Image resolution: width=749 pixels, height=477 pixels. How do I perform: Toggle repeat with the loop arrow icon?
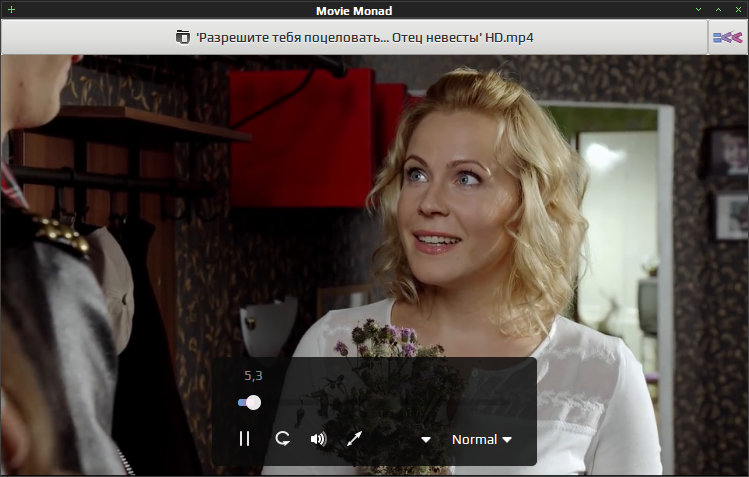[x=282, y=439]
